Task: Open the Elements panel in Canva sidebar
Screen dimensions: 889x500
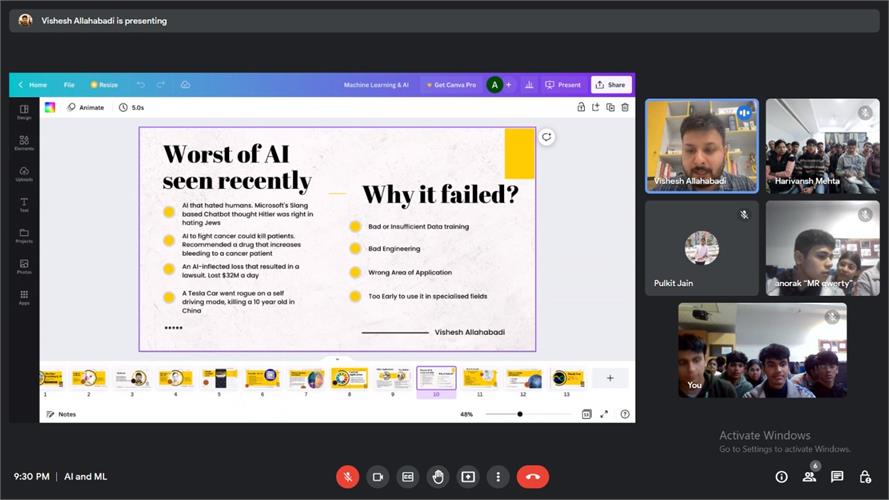Action: (24, 143)
